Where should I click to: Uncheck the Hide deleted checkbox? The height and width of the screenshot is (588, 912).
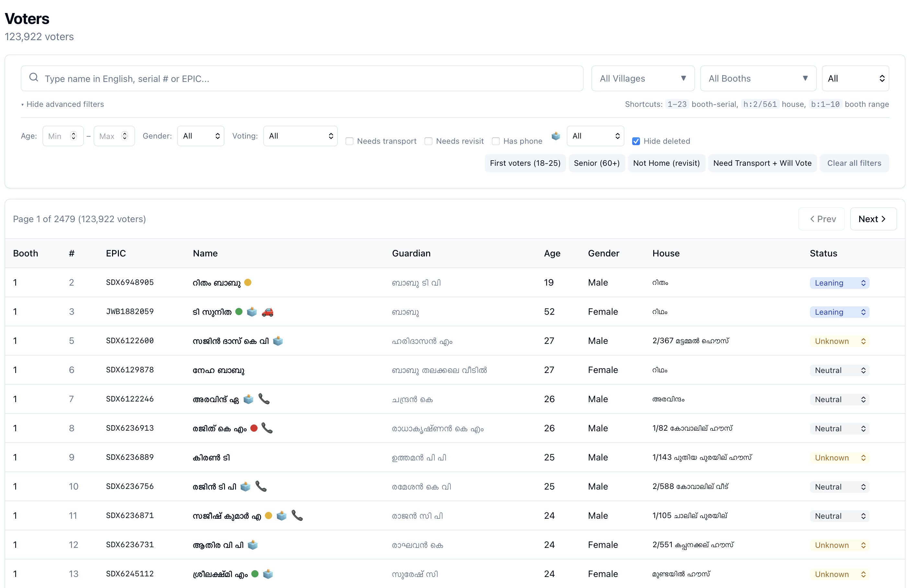636,141
